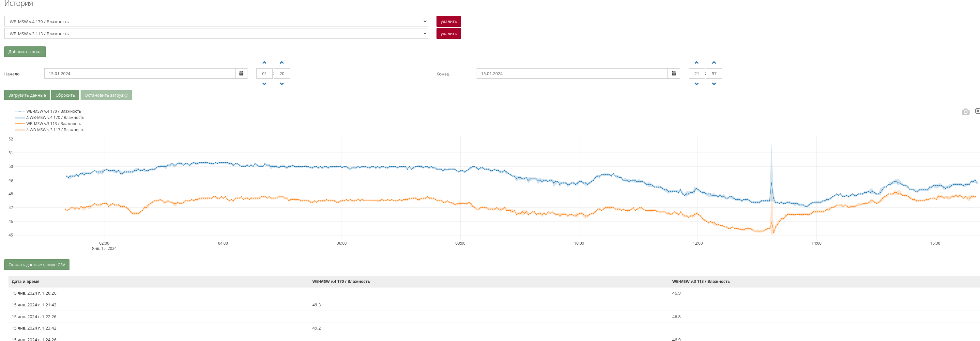
Task: Load data with Загрузить данные button
Action: click(27, 95)
